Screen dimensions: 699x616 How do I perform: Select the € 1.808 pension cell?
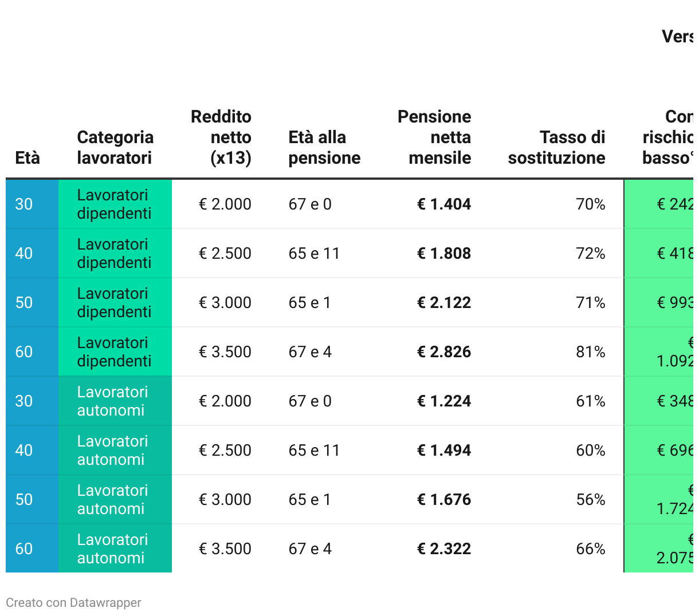(444, 254)
